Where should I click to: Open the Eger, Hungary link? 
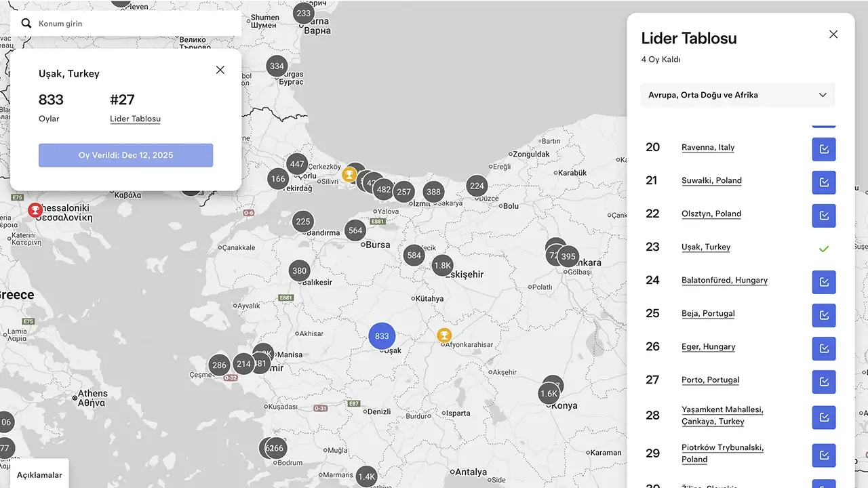pos(709,346)
